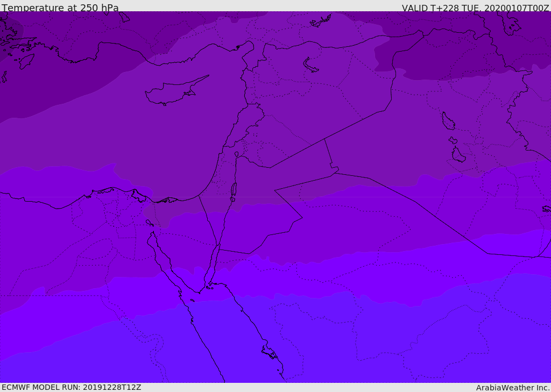Image resolution: width=551 pixels, height=392 pixels.
Task: Click the 'VALID T+228 TUE. 20200107T00Z' label
Action: click(x=476, y=8)
